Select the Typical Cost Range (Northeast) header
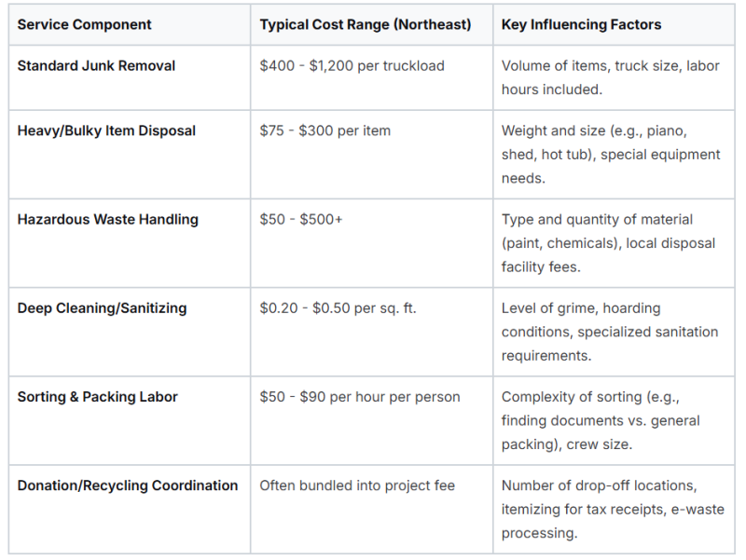This screenshot has width=746, height=560. (365, 25)
